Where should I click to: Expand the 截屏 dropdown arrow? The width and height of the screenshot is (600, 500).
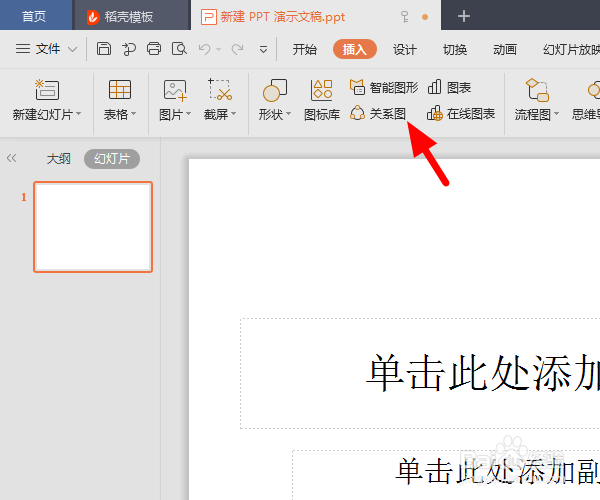(234, 114)
